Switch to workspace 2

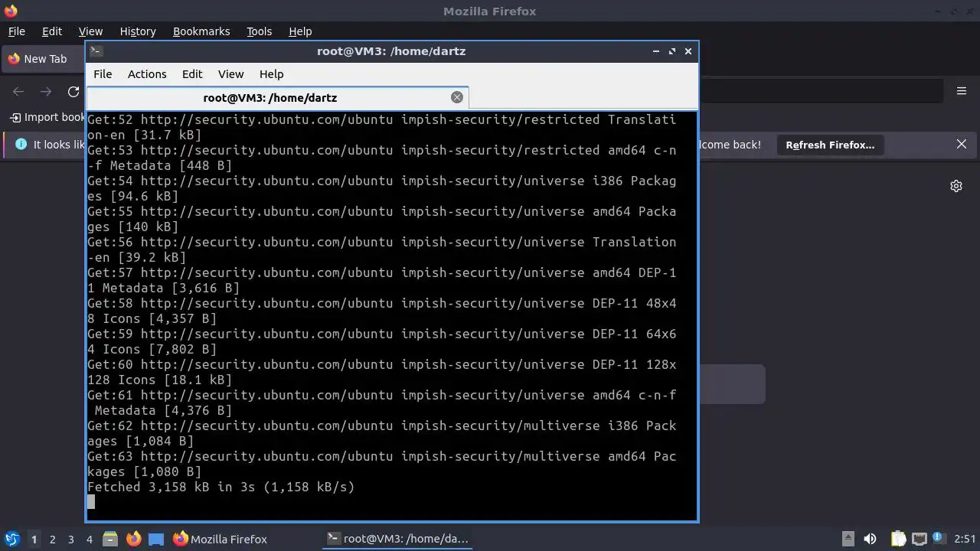point(52,539)
